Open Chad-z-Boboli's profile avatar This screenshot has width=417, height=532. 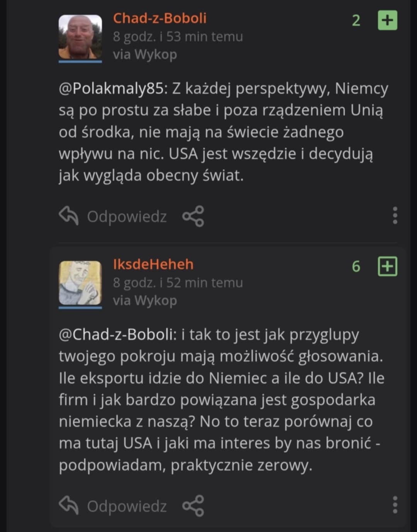point(80,37)
